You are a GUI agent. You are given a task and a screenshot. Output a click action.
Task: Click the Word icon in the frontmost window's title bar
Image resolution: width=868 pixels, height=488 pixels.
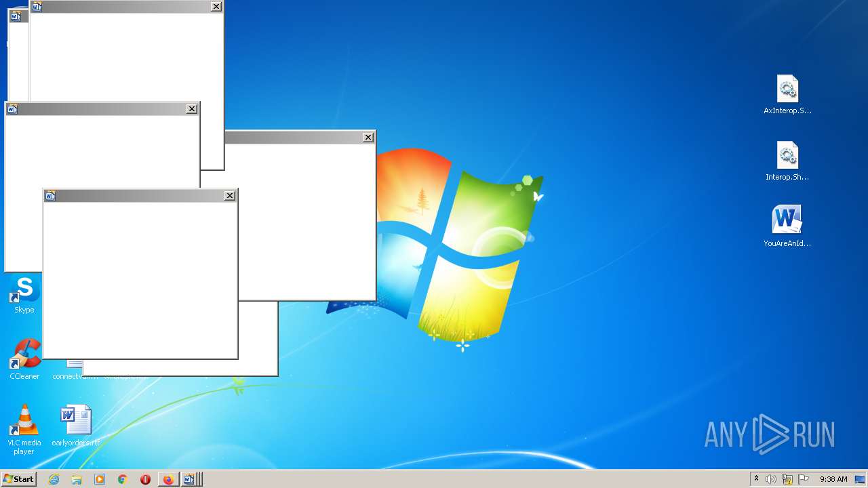50,196
